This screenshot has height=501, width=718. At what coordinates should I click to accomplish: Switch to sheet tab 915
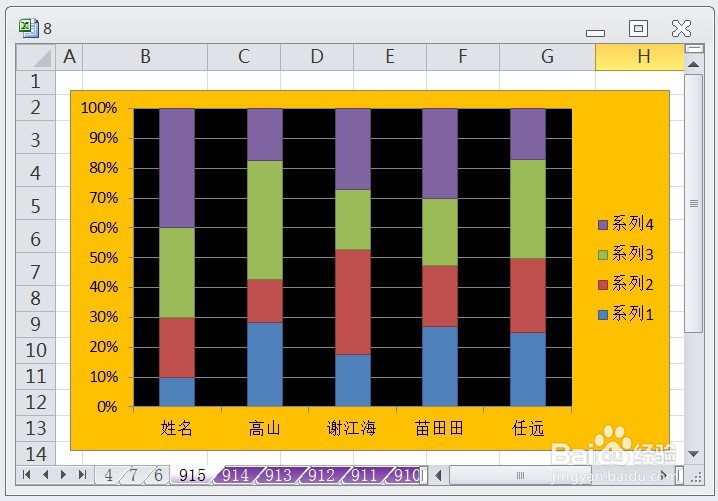pyautogui.click(x=192, y=475)
